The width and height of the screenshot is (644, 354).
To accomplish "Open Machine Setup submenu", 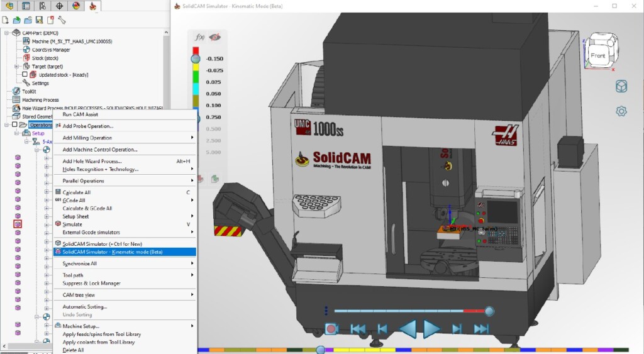I will coord(125,326).
